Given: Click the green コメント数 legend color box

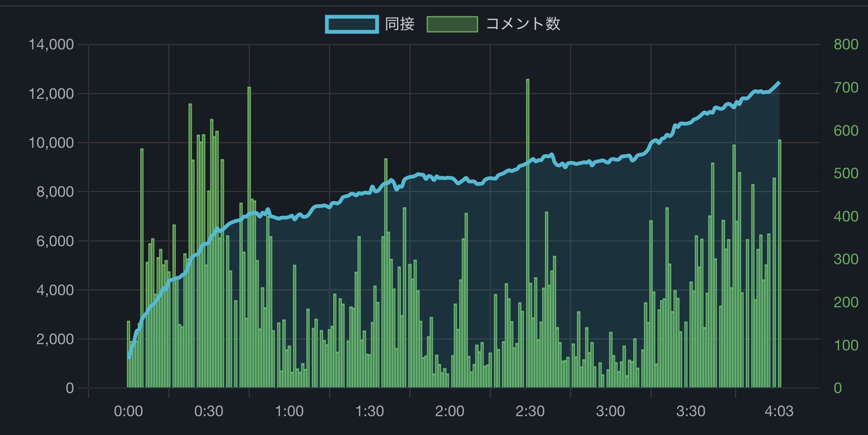Looking at the screenshot, I should pos(452,24).
